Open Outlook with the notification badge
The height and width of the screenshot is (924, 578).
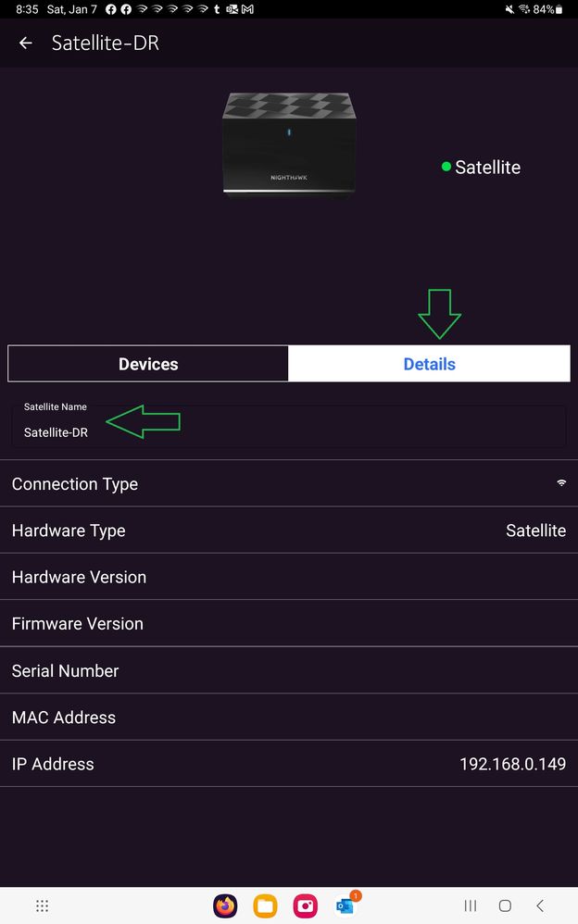(x=345, y=905)
